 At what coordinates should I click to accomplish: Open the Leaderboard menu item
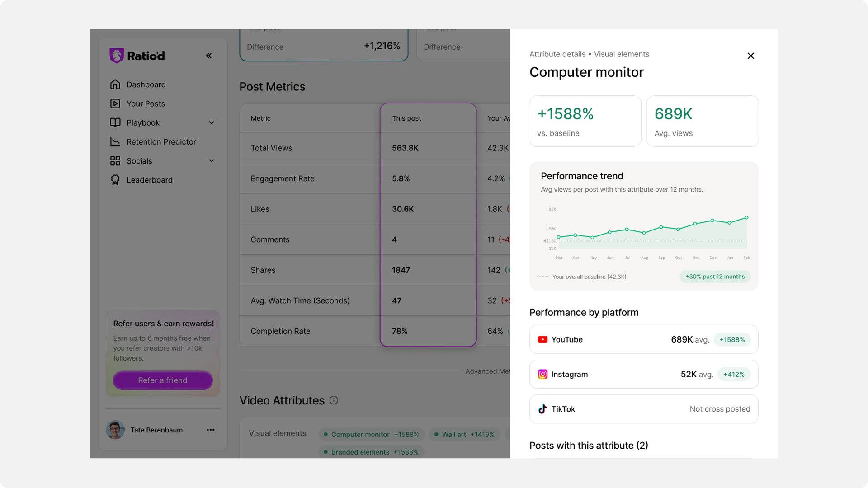pyautogui.click(x=149, y=180)
